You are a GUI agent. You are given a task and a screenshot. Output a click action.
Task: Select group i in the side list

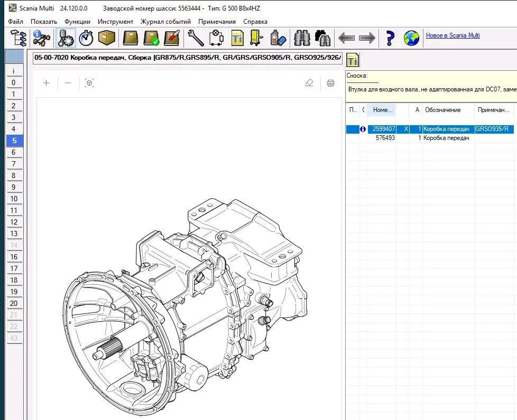tap(14, 71)
